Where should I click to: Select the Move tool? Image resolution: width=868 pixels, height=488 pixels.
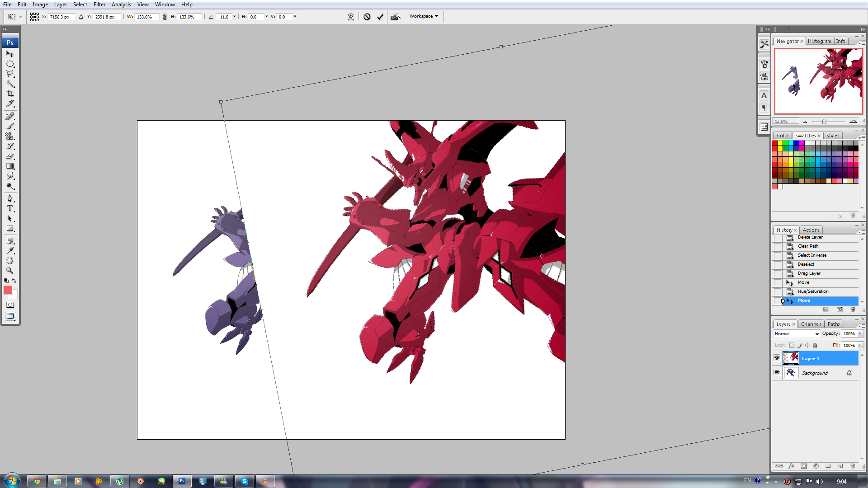tap(9, 54)
